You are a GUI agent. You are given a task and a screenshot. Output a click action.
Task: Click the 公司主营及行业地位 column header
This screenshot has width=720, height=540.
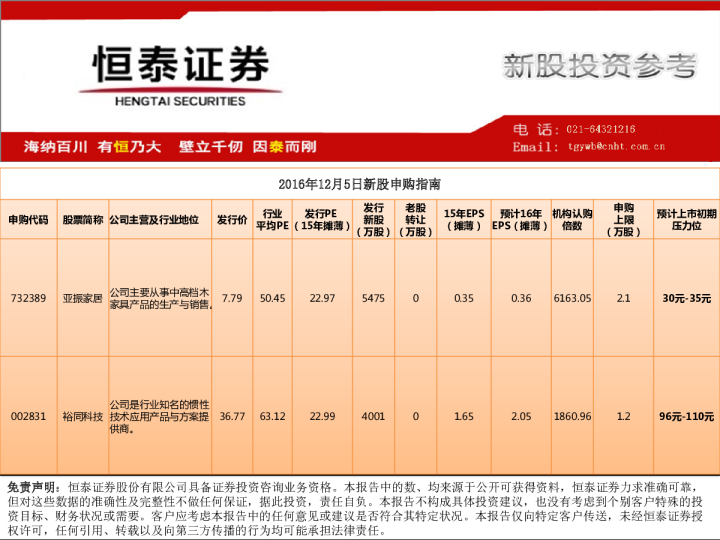[154, 220]
